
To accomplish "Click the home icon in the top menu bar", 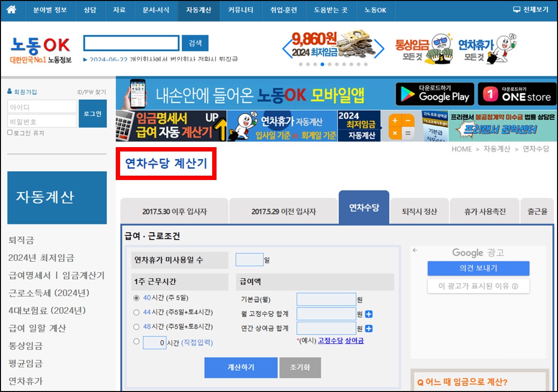I will click(x=12, y=11).
